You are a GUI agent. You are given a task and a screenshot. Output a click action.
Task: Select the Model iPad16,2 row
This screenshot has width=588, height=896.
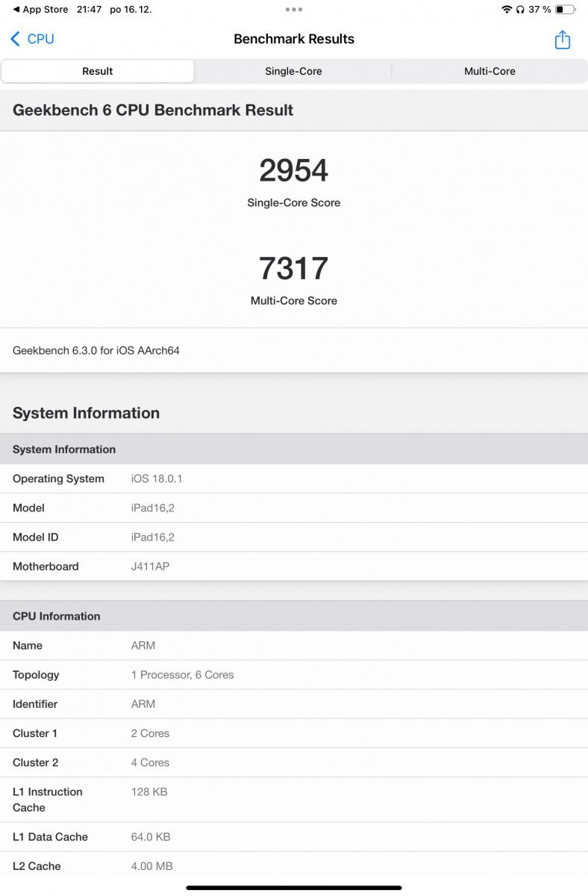(x=294, y=508)
